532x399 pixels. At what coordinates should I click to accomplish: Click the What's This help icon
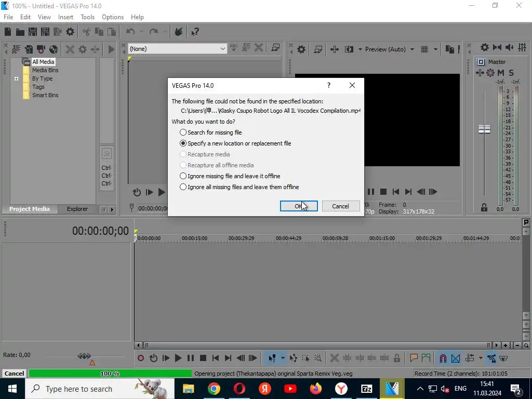coord(195,32)
